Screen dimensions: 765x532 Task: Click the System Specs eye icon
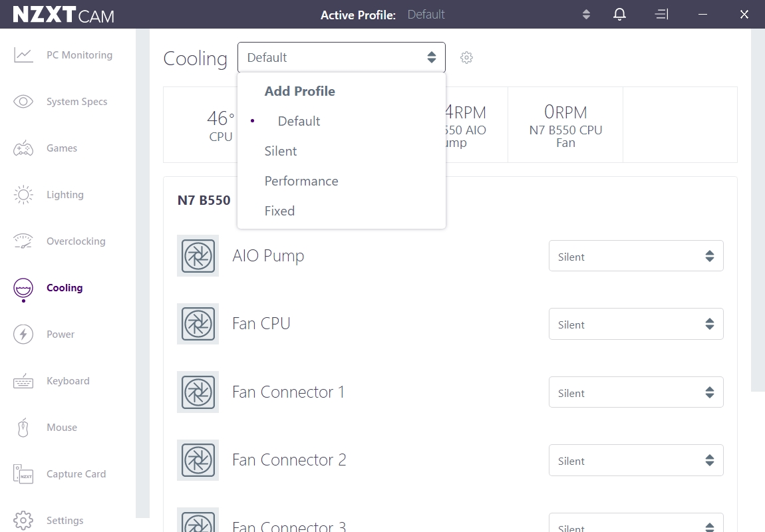coord(23,102)
